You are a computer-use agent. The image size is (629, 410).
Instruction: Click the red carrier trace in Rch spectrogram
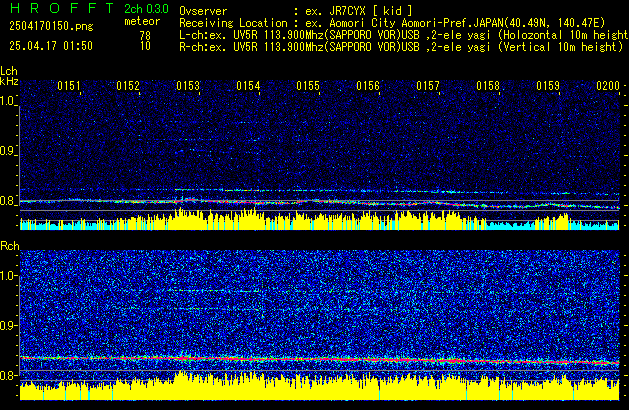(319, 359)
